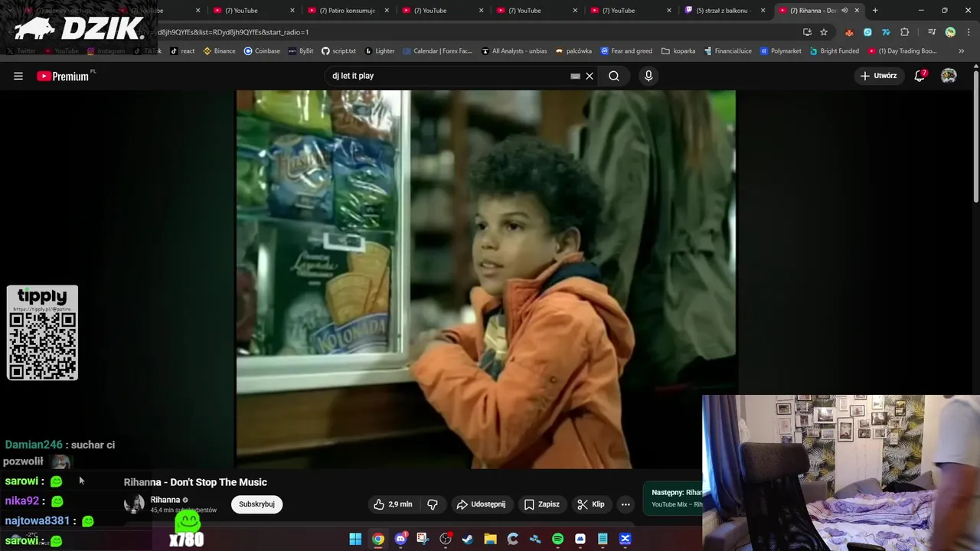The width and height of the screenshot is (980, 551).
Task: Open MetaMask fox extension
Action: [x=849, y=32]
